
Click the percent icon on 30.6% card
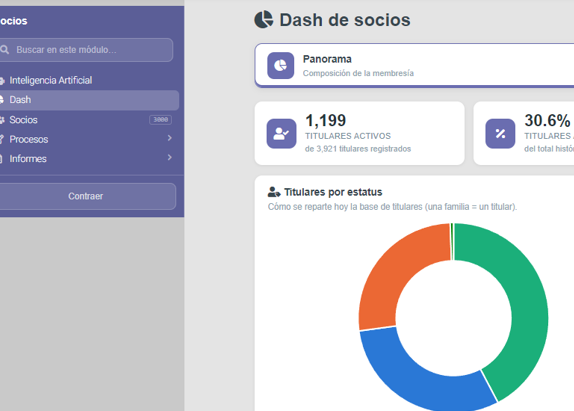(x=500, y=134)
